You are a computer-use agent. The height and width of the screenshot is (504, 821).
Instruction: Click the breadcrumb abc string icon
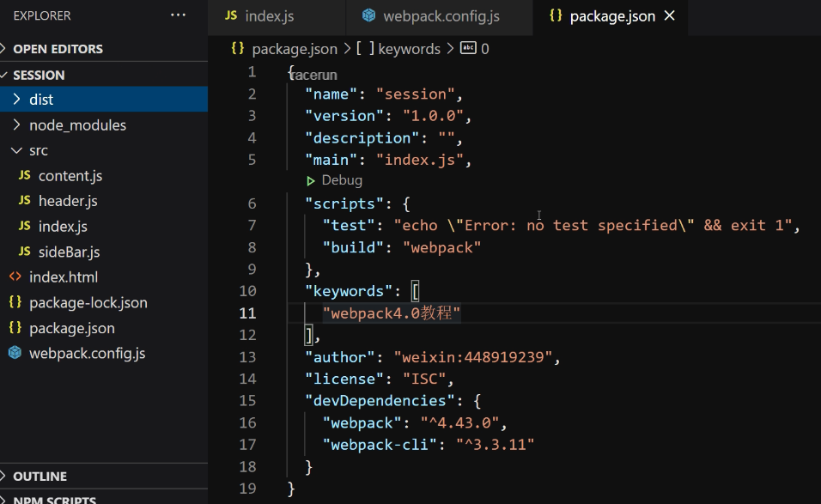point(468,48)
